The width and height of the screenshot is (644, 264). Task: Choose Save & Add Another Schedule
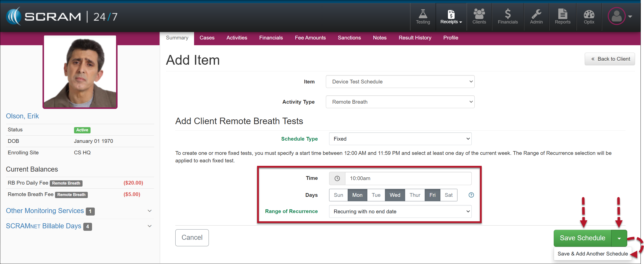[x=592, y=254]
